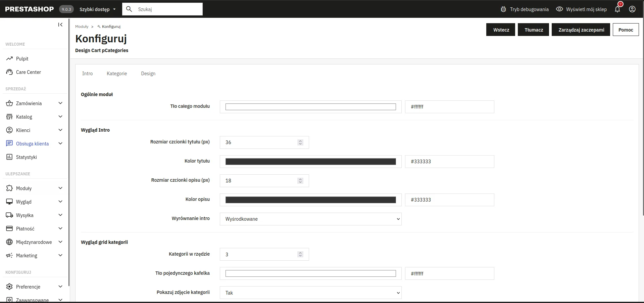Pick color for Tło pojedynczego kafelka
644x303 pixels.
(x=310, y=273)
